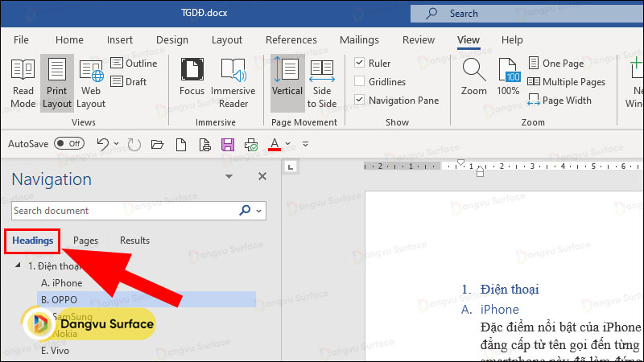The height and width of the screenshot is (362, 644).
Task: Save the document with the purple disk icon
Action: (x=228, y=145)
